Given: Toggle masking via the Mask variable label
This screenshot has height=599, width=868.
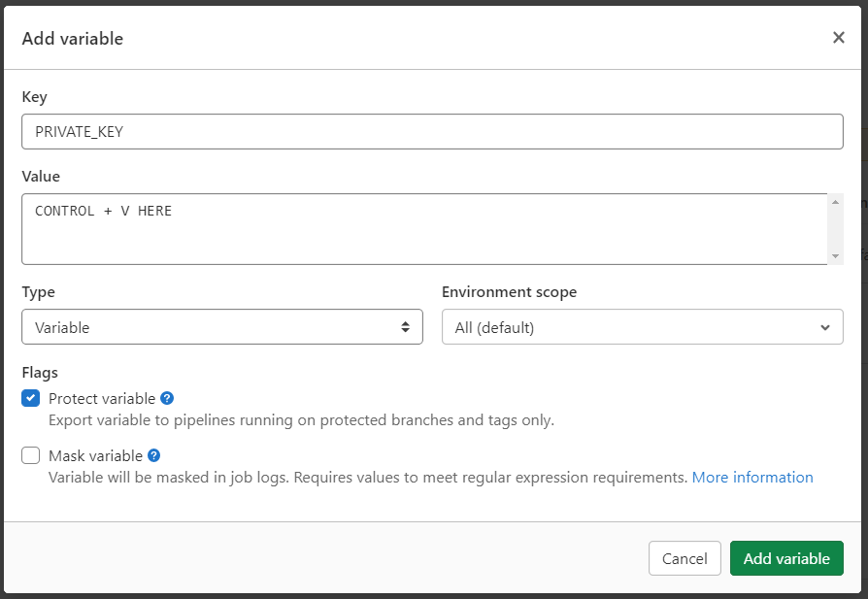Looking at the screenshot, I should point(95,455).
